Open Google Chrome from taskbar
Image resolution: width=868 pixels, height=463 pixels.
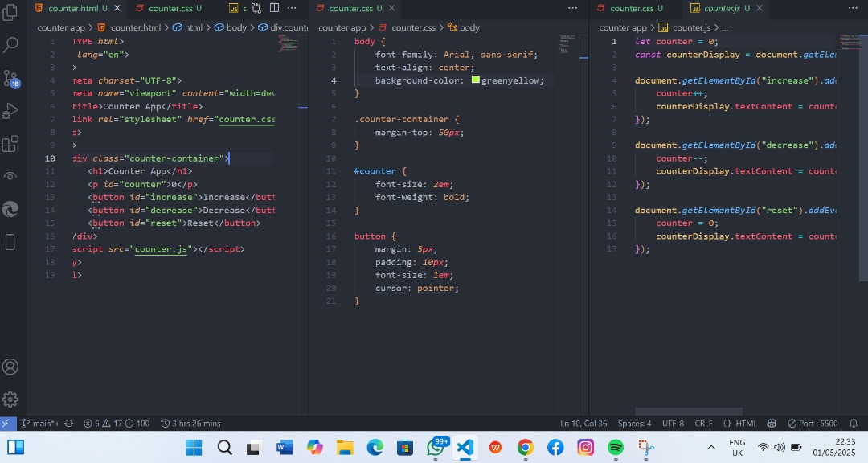pos(526,447)
